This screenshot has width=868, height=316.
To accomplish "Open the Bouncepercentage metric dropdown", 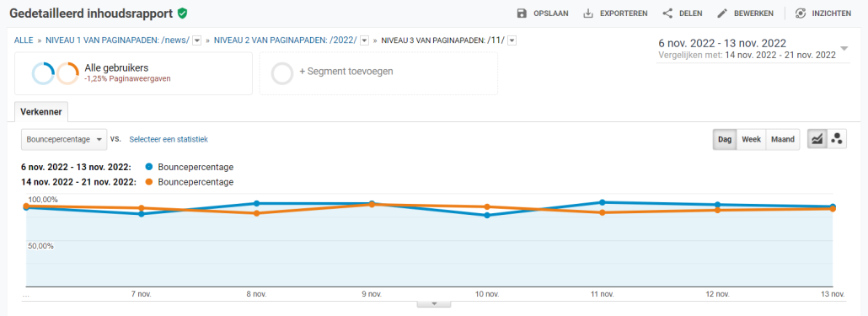I will 64,139.
